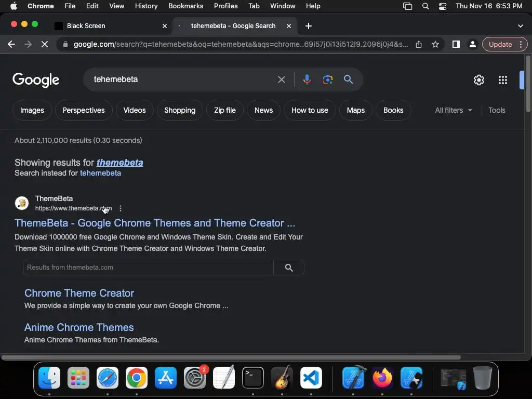This screenshot has height=399, width=532.
Task: Launch Safari from the Dock
Action: pyautogui.click(x=108, y=378)
